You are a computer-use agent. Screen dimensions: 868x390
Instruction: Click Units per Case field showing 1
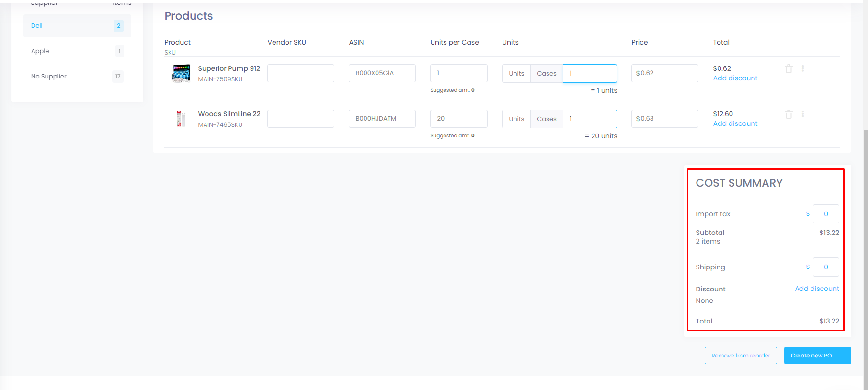pos(459,73)
